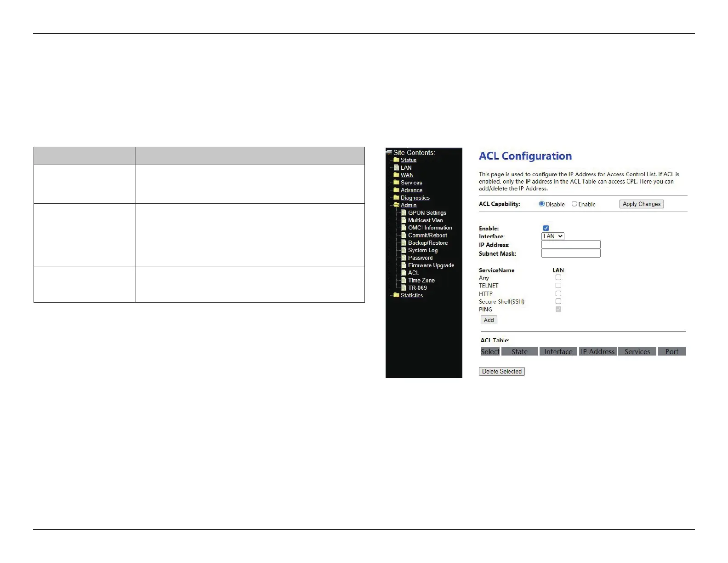728x563 pixels.
Task: Open the WAN menu link
Action: 407,175
